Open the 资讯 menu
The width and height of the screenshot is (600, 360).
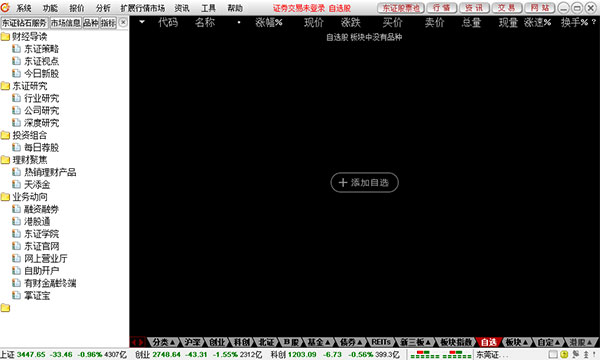point(182,8)
